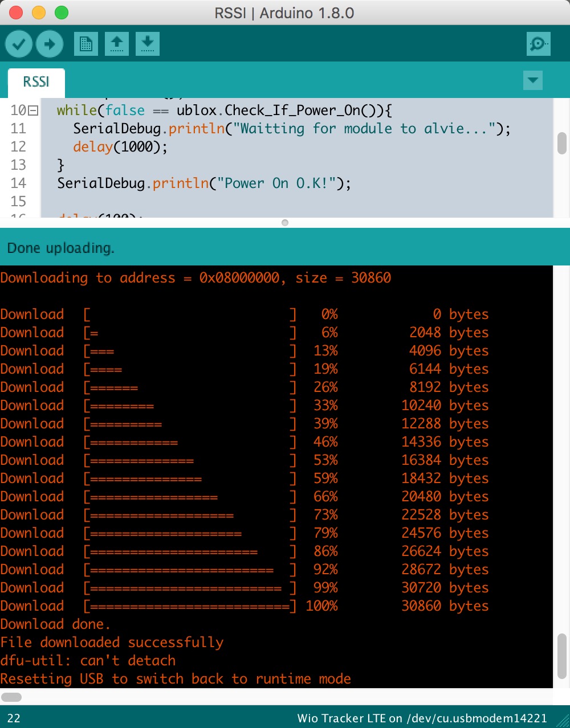The height and width of the screenshot is (728, 570).
Task: Click the divider handle between editor and console
Action: (285, 223)
